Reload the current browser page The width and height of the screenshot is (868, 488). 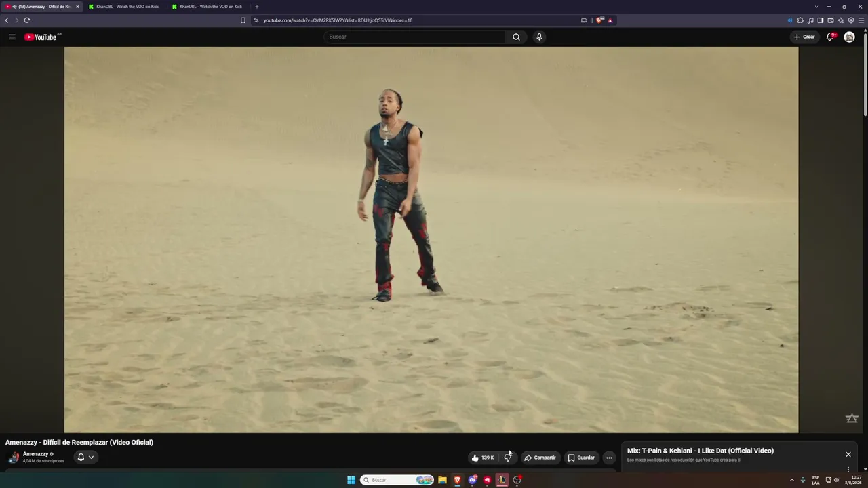click(27, 20)
